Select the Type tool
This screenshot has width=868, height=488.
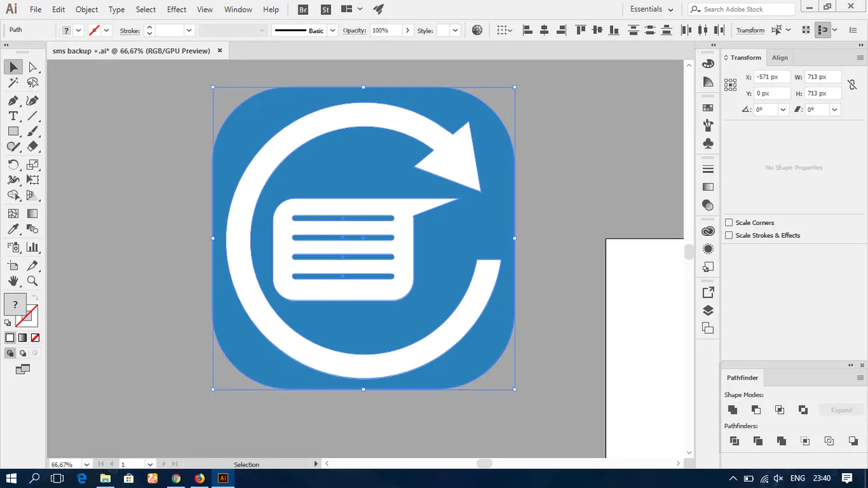click(x=14, y=116)
